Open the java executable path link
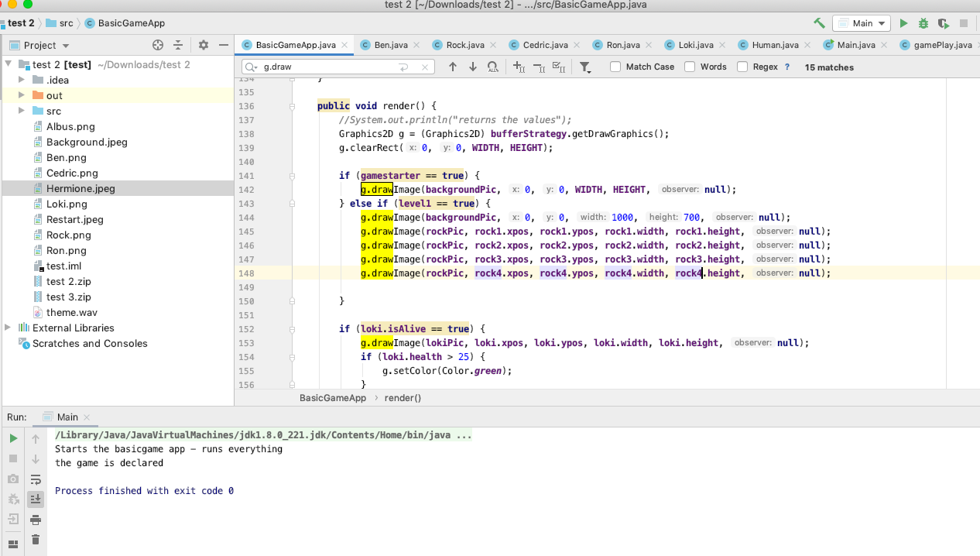The image size is (980, 556). click(263, 435)
